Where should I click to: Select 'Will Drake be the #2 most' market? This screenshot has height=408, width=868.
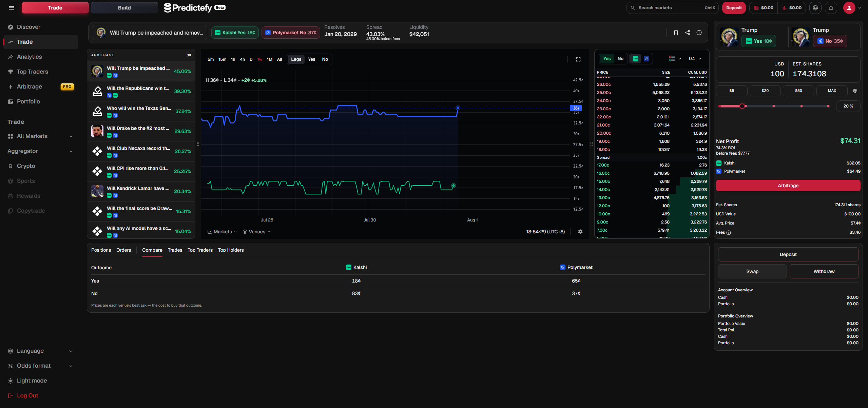click(x=141, y=131)
